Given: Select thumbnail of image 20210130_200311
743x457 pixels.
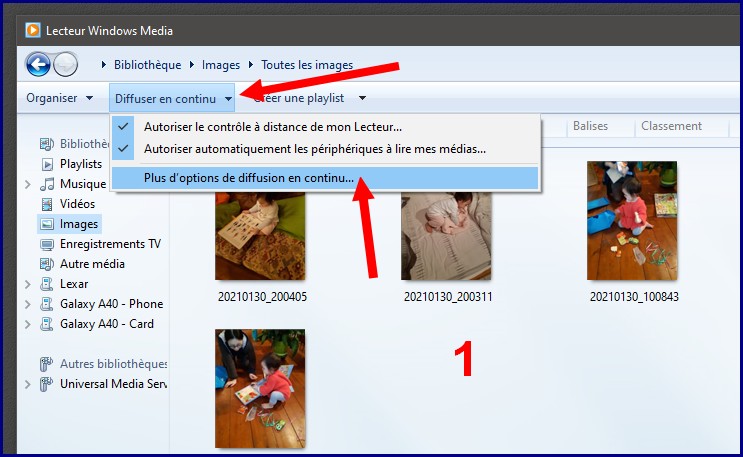Looking at the screenshot, I should 446,236.
